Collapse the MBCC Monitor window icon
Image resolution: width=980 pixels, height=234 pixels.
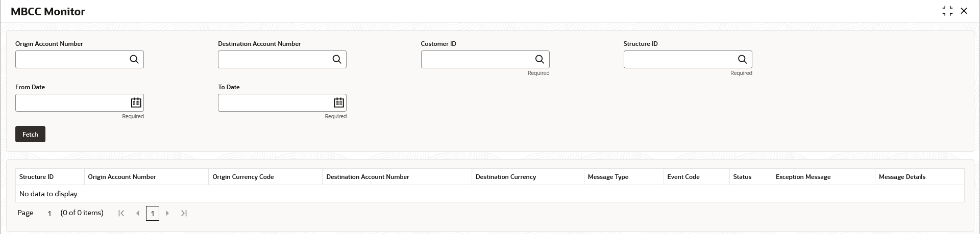(947, 11)
